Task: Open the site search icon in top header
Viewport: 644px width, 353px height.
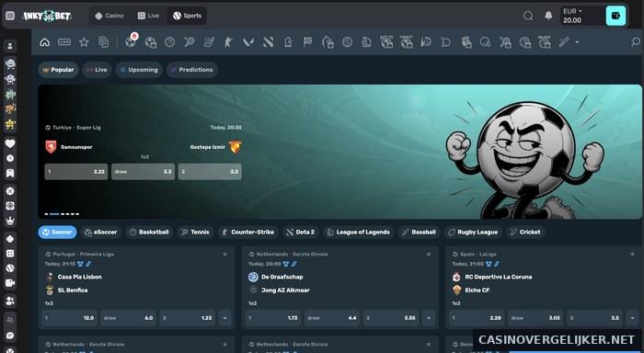Action: (x=528, y=16)
